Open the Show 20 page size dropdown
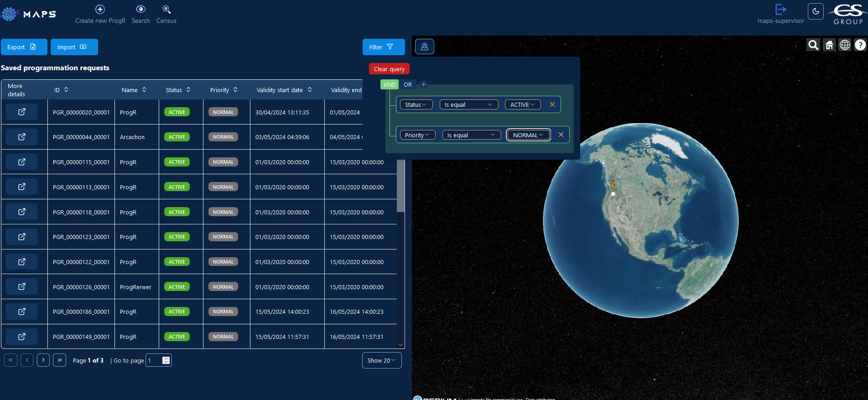 [x=381, y=360]
